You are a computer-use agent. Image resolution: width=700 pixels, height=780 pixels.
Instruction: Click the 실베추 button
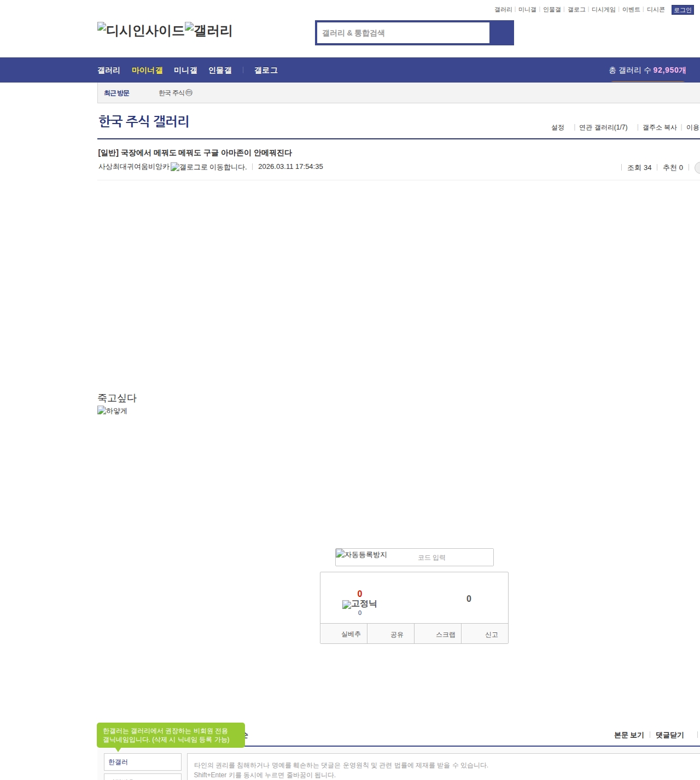point(344,634)
